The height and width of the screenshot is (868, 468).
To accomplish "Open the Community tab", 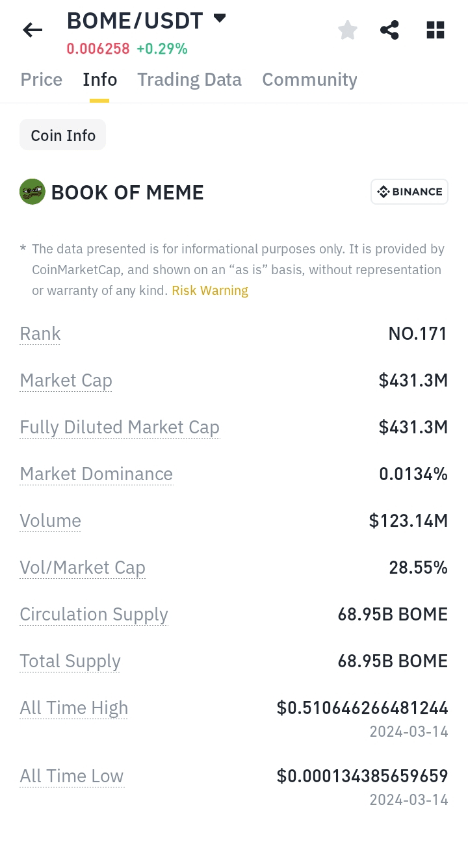I will click(x=309, y=79).
